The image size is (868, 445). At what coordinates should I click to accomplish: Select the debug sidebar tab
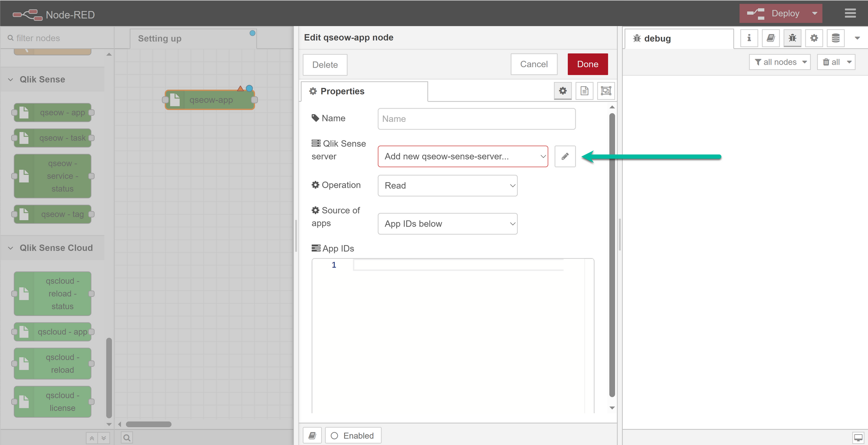click(679, 38)
